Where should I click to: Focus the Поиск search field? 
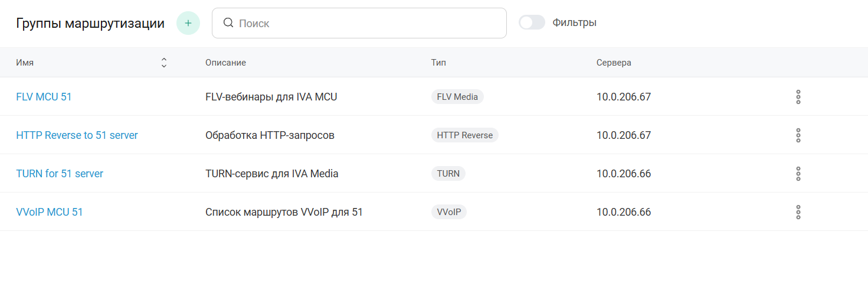[x=366, y=23]
